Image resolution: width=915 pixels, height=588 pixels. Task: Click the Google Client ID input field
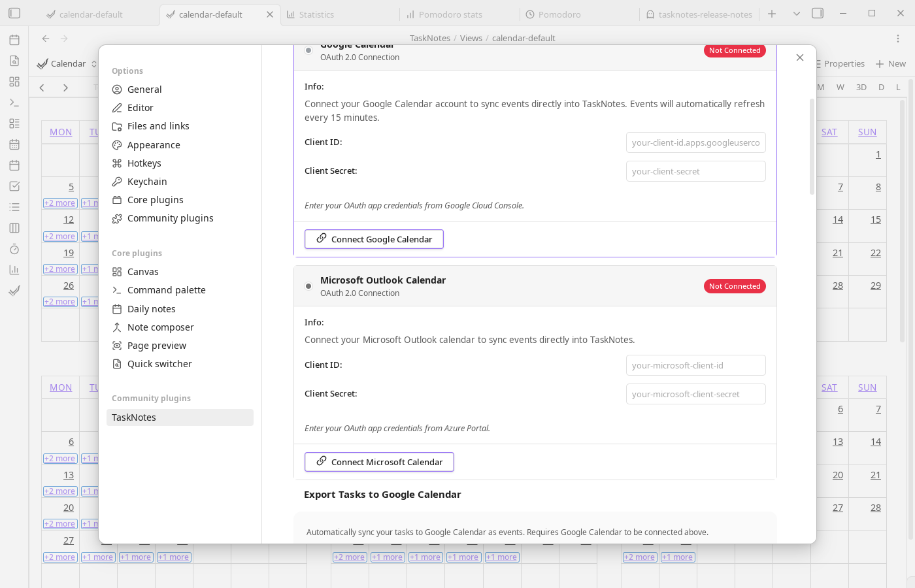tap(696, 142)
